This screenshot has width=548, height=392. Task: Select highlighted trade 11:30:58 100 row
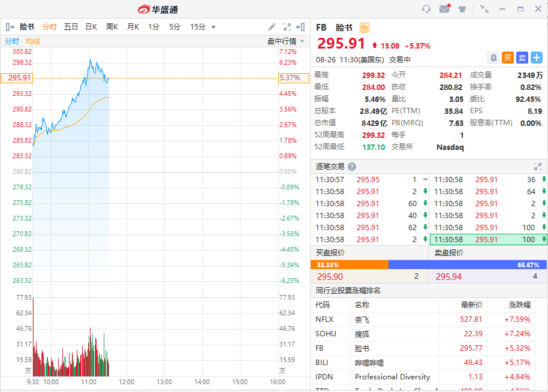(488, 239)
